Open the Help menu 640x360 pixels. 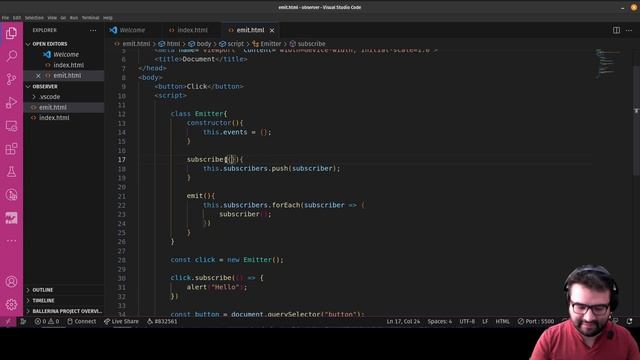point(108,18)
